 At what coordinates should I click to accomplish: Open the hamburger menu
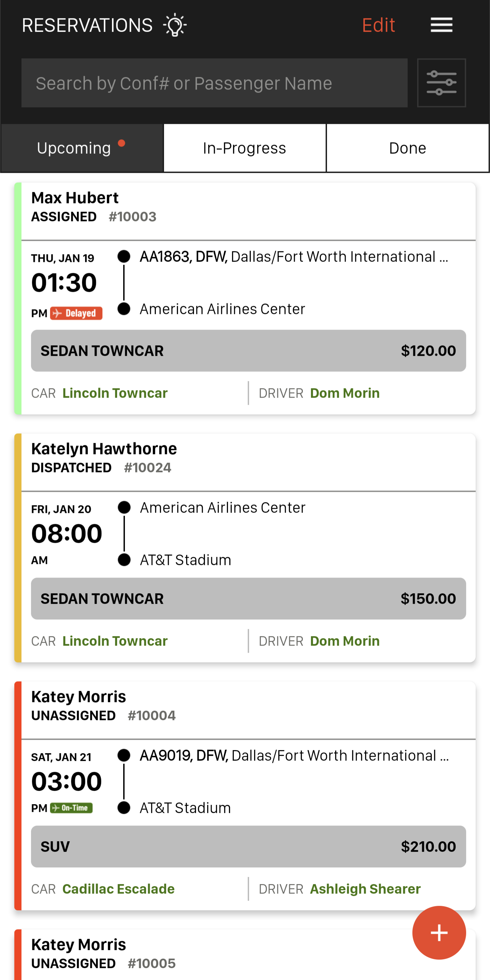pyautogui.click(x=441, y=25)
